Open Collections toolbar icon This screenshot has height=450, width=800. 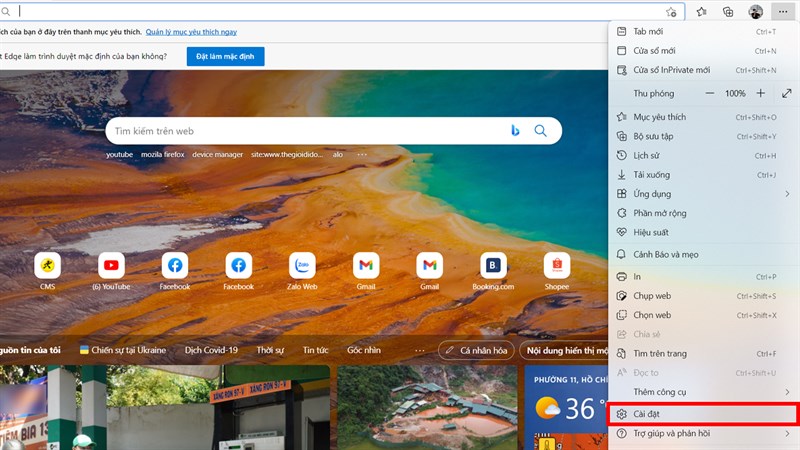click(728, 12)
